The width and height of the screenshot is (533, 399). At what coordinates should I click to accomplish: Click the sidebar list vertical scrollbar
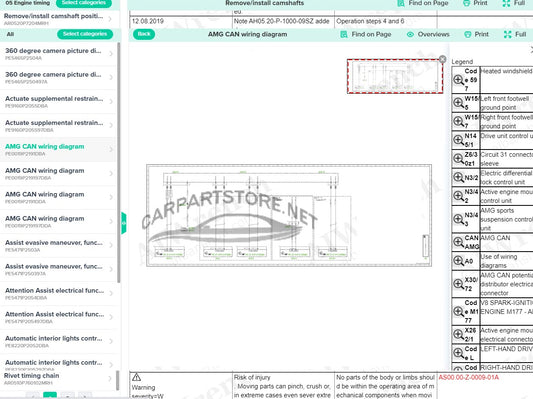pyautogui.click(x=119, y=162)
